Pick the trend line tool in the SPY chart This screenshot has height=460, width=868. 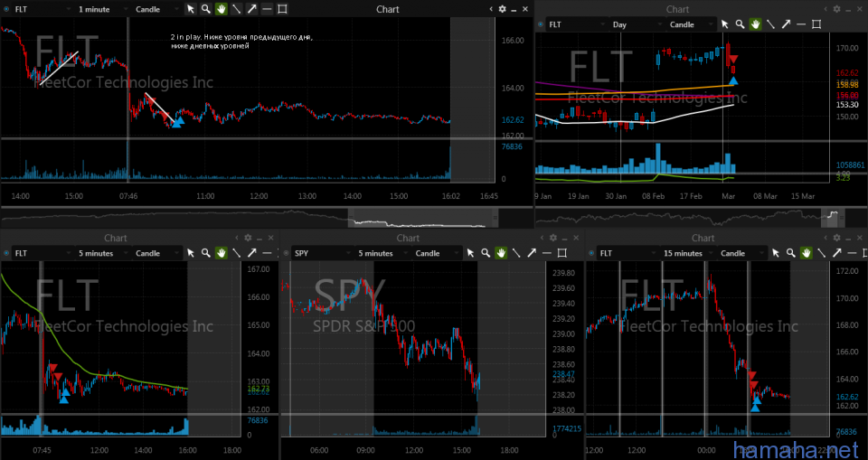point(516,253)
